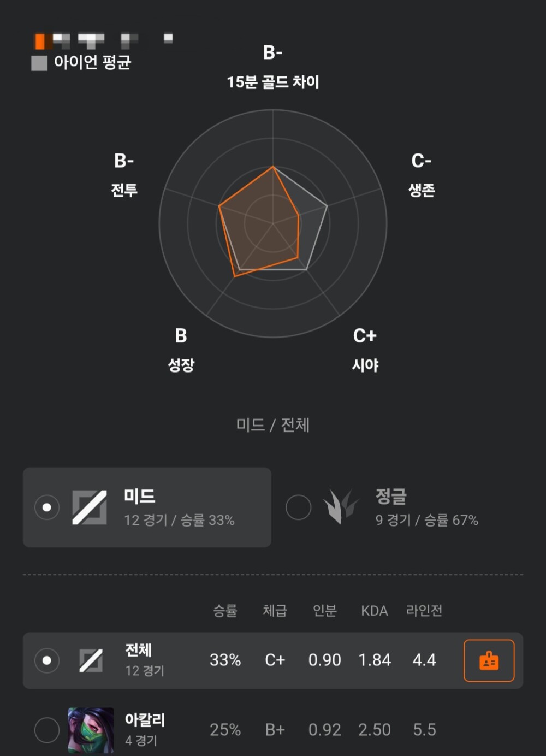Click the gray 아이언 평균 legend square
Image resolution: width=546 pixels, height=756 pixels.
(39, 63)
